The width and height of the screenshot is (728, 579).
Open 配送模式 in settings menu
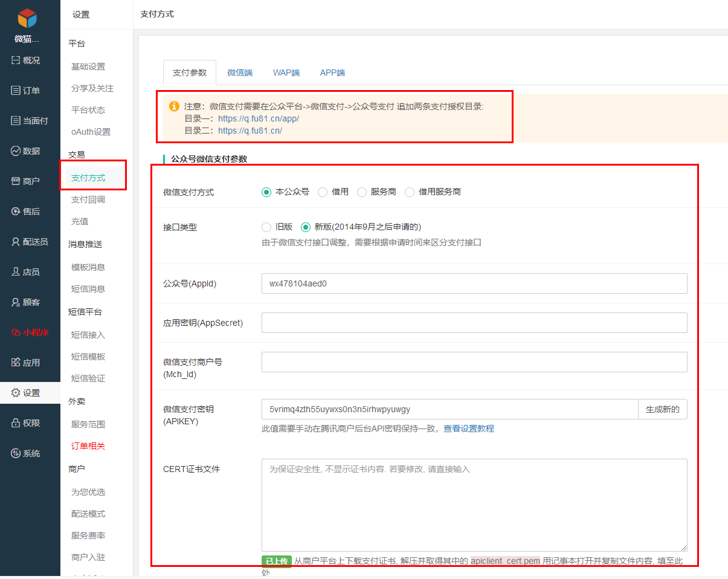coord(88,514)
